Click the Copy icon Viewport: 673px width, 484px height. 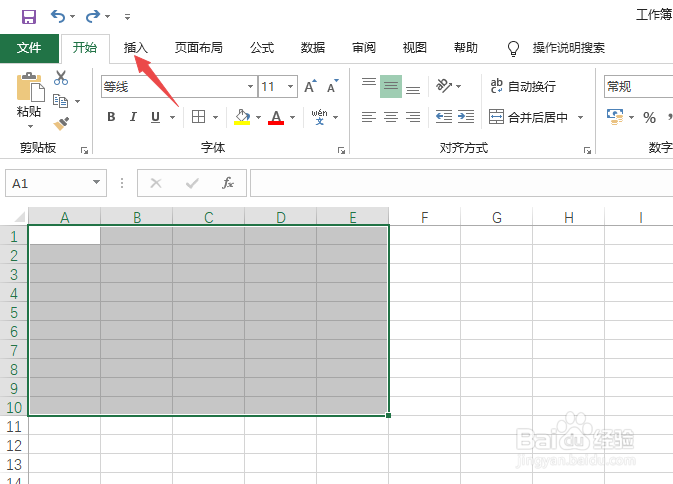[x=61, y=101]
